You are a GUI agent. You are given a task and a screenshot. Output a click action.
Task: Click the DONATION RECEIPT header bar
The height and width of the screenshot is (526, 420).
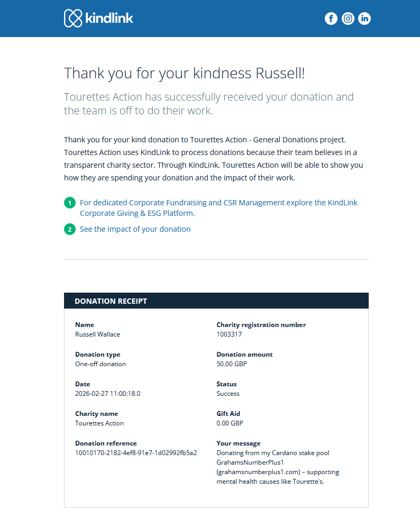[x=216, y=301]
